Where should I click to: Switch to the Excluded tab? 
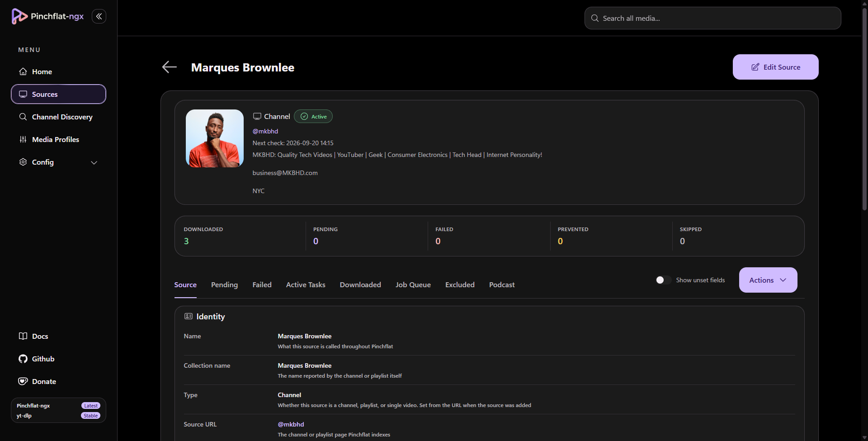pyautogui.click(x=460, y=285)
